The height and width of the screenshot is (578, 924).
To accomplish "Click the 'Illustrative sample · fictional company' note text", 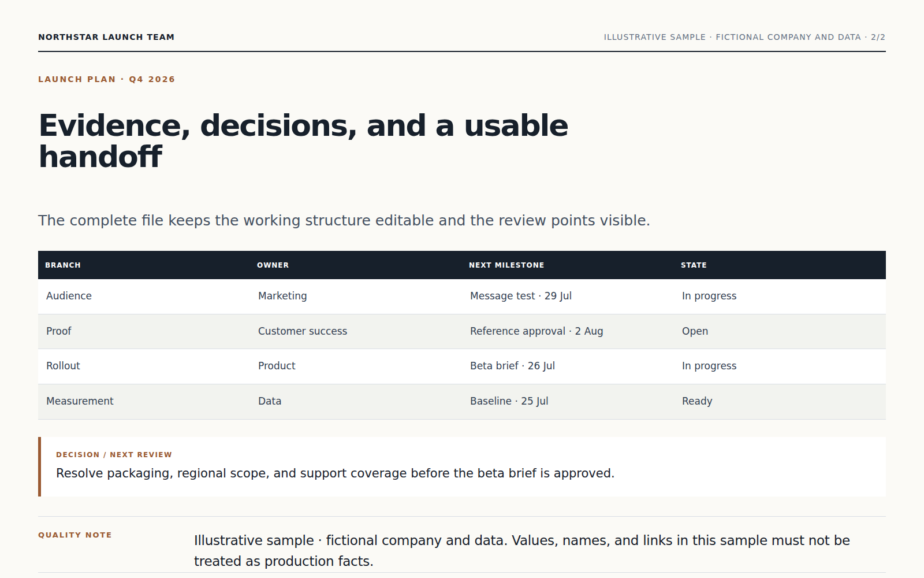I will tap(522, 551).
